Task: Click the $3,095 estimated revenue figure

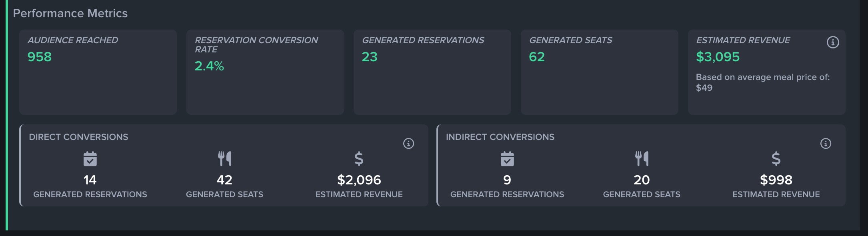Action: click(718, 57)
